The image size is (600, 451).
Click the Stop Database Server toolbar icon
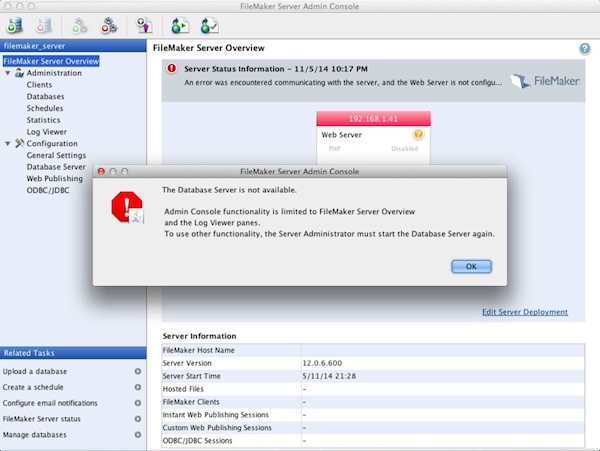click(x=44, y=26)
